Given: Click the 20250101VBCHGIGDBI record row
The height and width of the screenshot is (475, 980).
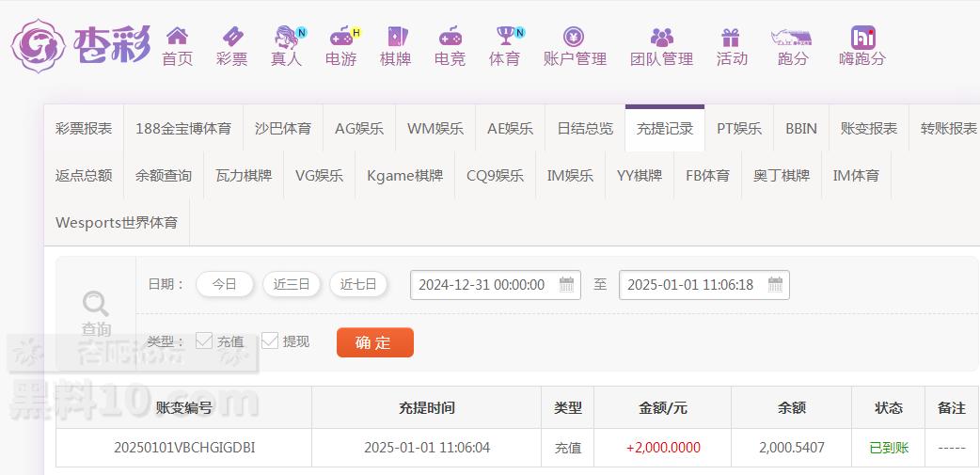Looking at the screenshot, I should 184,448.
